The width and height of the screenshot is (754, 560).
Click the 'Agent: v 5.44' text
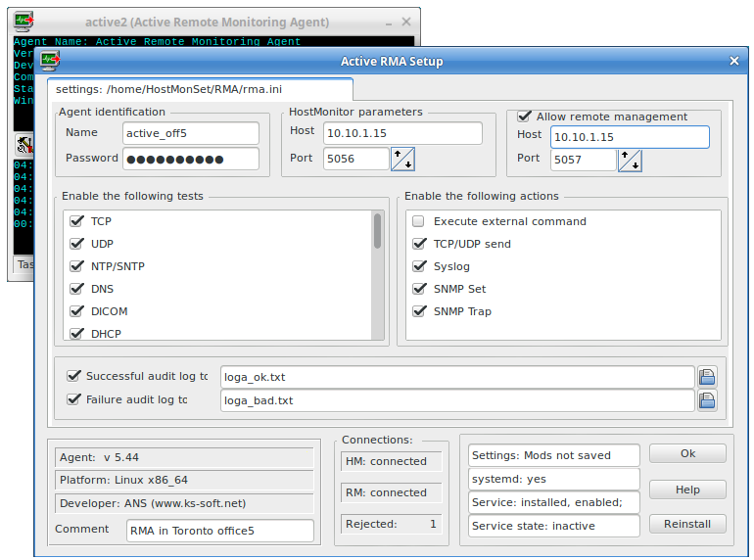[99, 457]
